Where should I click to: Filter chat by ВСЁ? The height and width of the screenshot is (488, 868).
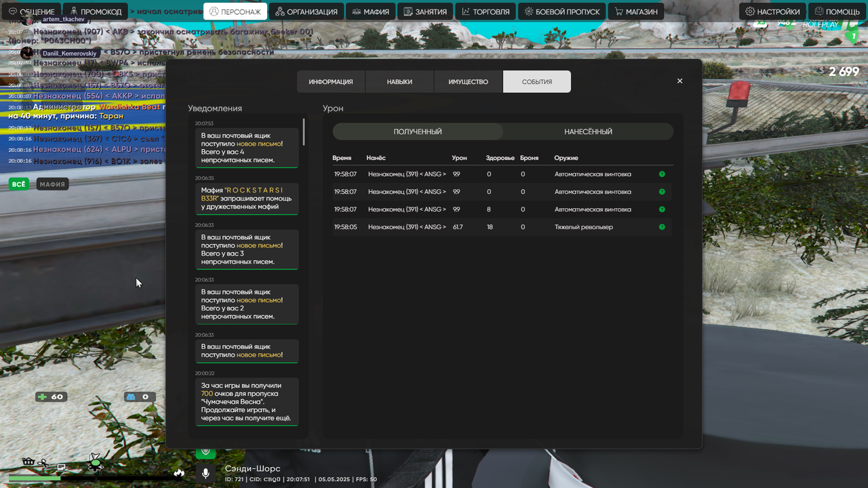18,184
